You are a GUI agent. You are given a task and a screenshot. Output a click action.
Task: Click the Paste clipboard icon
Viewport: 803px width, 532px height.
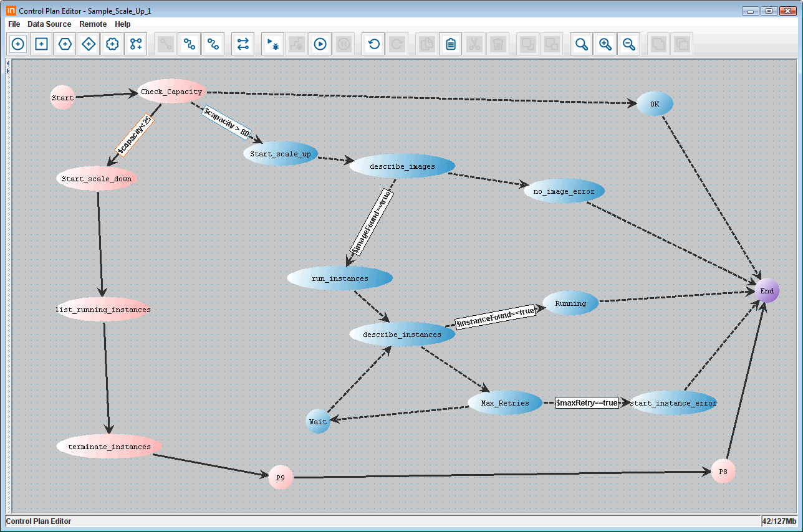451,44
